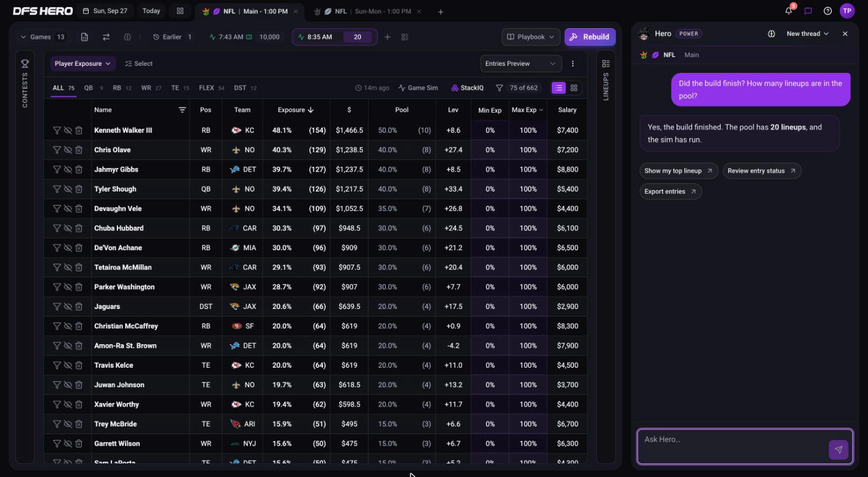
Task: Hide Jahmyr Gibbs with the eye-slash icon
Action: (67, 169)
